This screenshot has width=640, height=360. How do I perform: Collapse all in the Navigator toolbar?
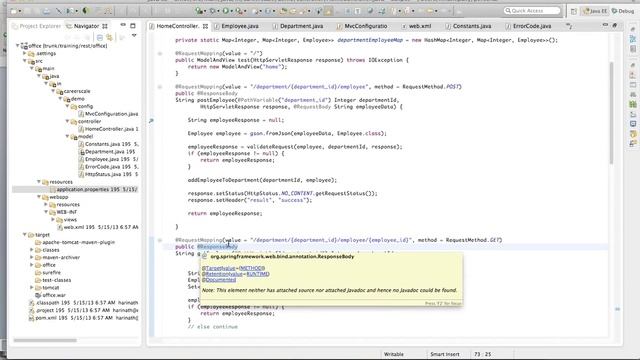[100, 37]
